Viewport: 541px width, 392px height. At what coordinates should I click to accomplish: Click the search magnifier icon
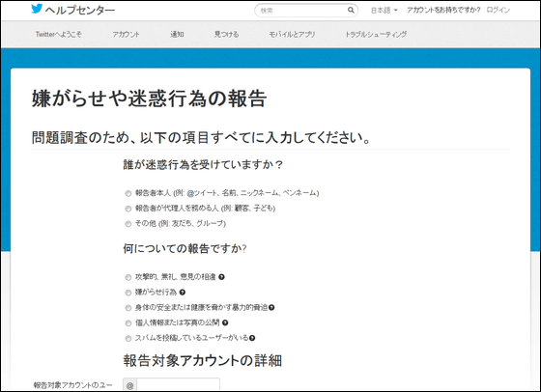pyautogui.click(x=351, y=10)
